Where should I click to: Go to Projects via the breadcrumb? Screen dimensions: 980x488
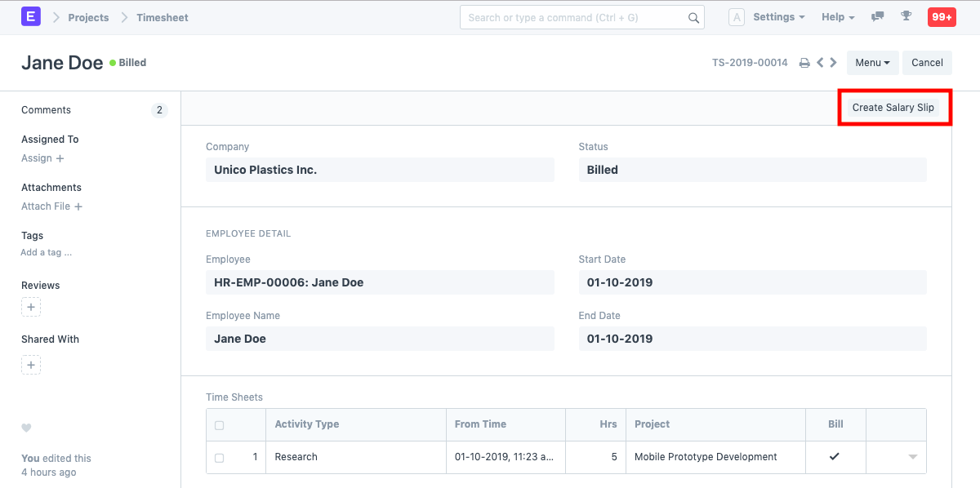coord(88,16)
